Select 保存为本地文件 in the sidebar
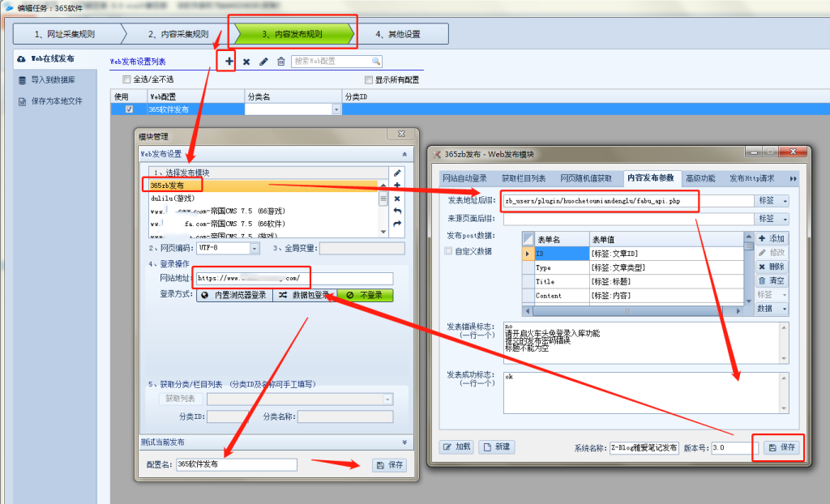The image size is (830, 504). tap(56, 101)
